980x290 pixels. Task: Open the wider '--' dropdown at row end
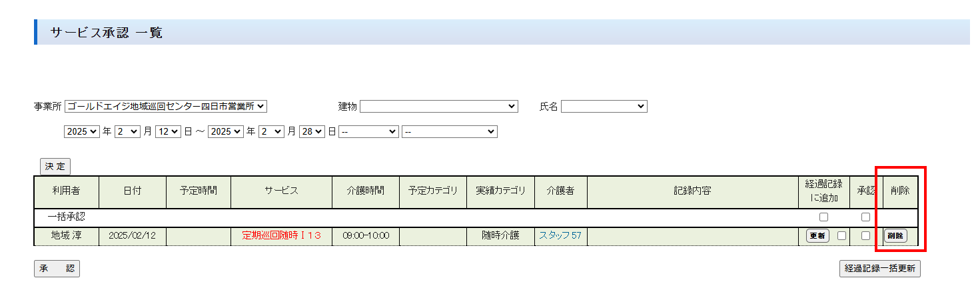(x=450, y=132)
